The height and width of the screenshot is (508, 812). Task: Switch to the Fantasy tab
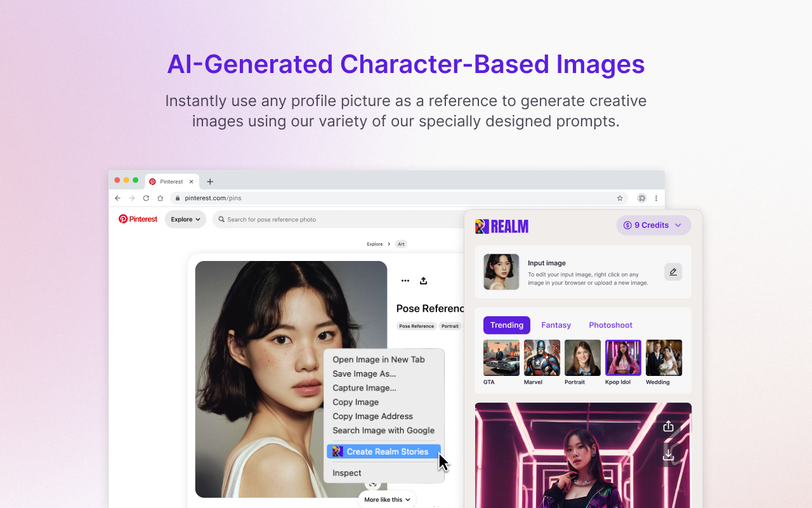click(556, 324)
